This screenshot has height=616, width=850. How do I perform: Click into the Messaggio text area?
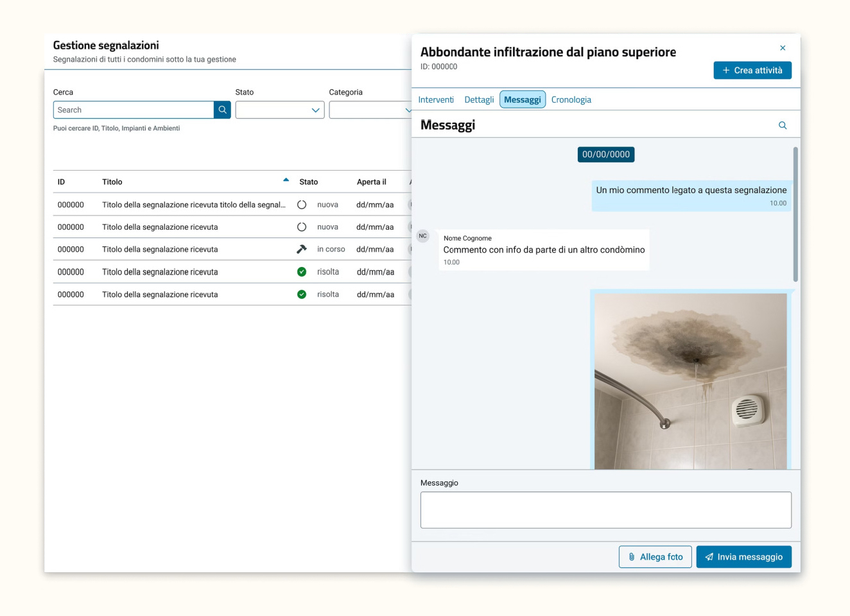click(606, 510)
